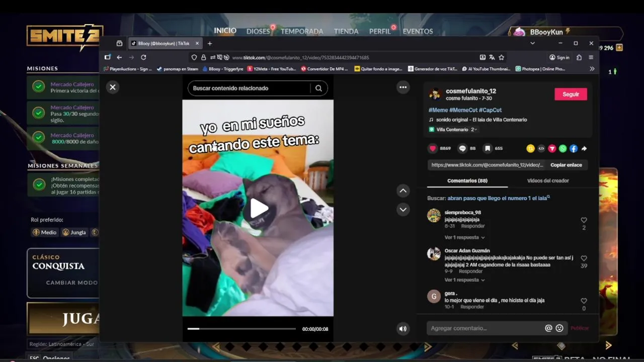Image resolution: width=644 pixels, height=362 pixels.
Task: Save video with bookmark icon
Action: [x=488, y=148]
